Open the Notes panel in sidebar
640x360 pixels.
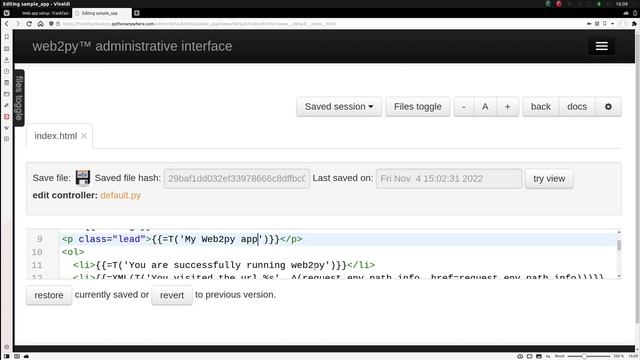coord(7,82)
